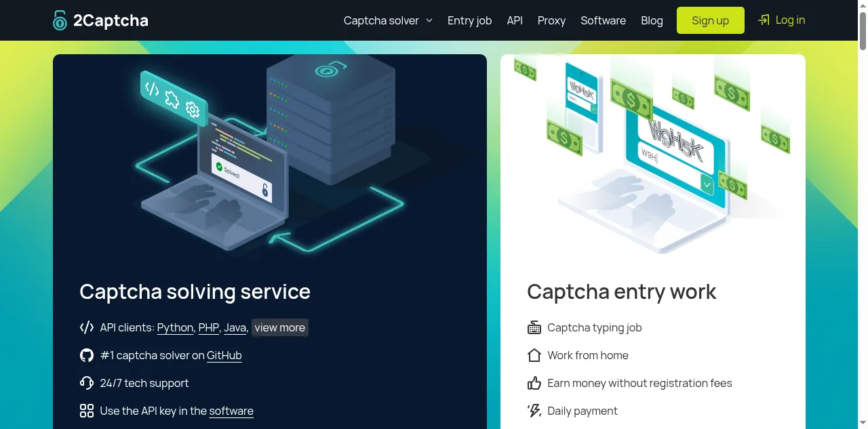The image size is (868, 429).
Task: Go to the API page
Action: (515, 20)
